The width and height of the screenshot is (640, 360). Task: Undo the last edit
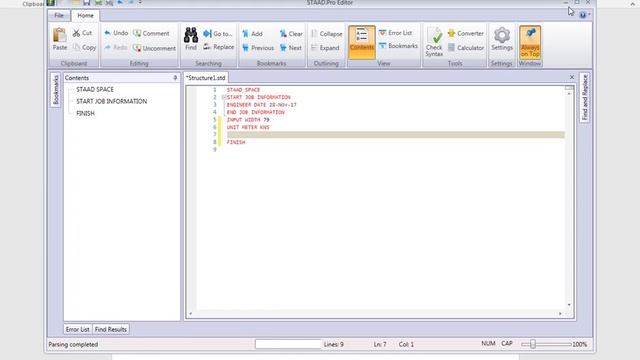tap(116, 33)
